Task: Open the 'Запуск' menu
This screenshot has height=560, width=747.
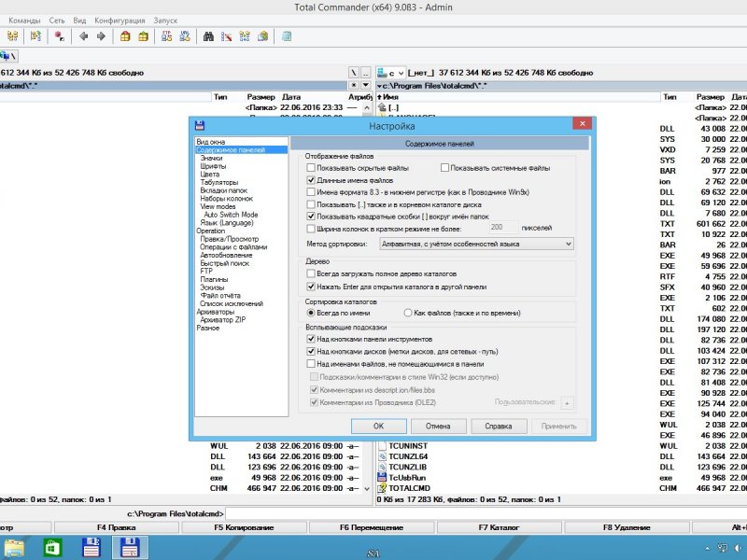Action: point(165,21)
